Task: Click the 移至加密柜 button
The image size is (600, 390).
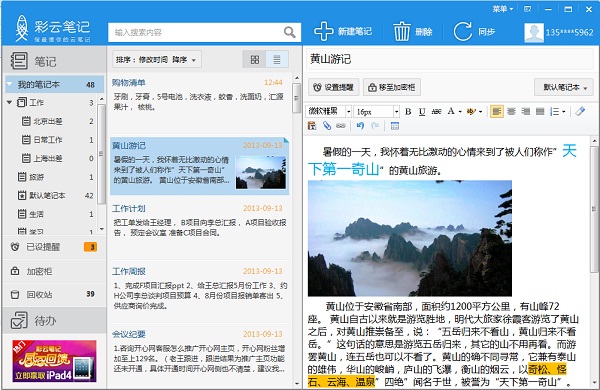Action: [x=392, y=87]
